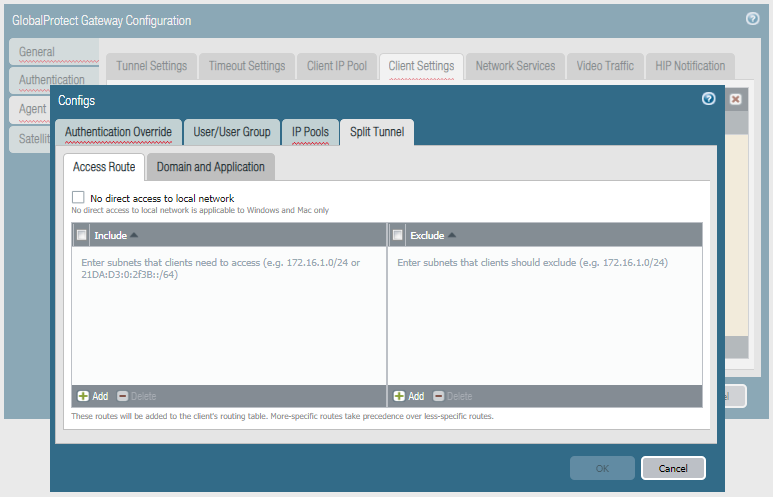The image size is (773, 497).
Task: Open the Domain and Application sub-tab
Action: pos(211,167)
